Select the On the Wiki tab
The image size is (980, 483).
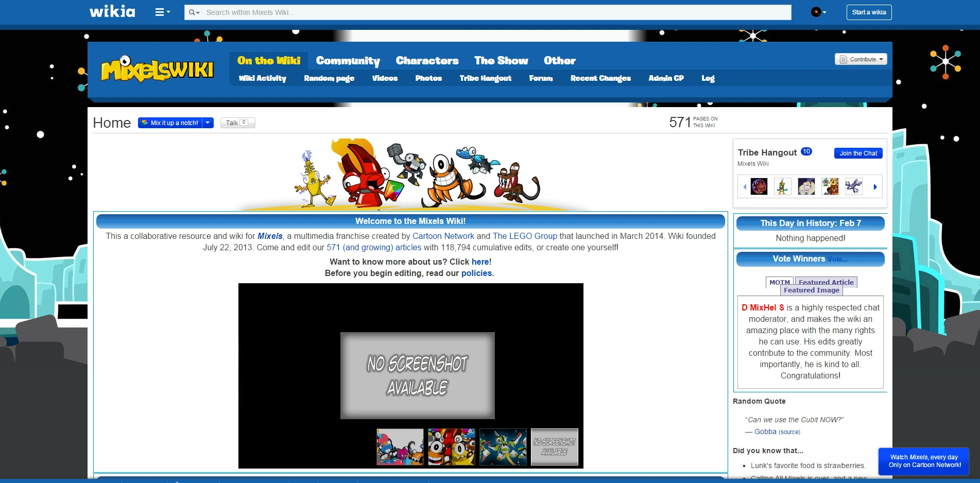269,61
